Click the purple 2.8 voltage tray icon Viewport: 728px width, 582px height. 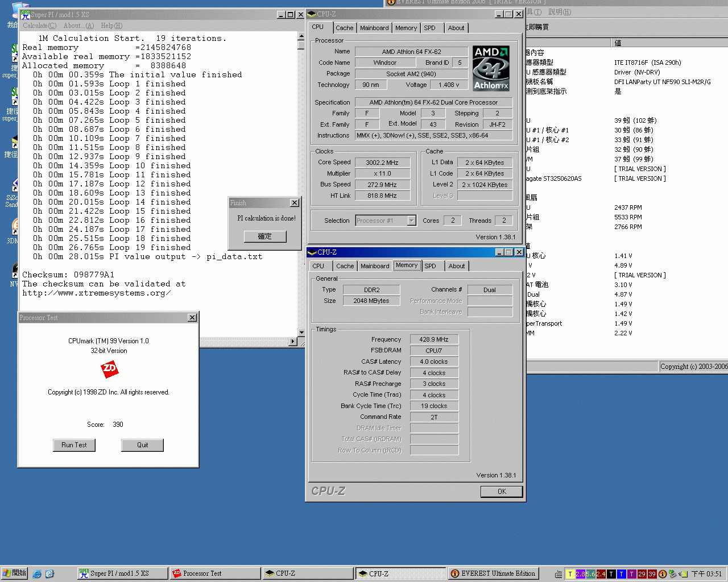(x=581, y=574)
